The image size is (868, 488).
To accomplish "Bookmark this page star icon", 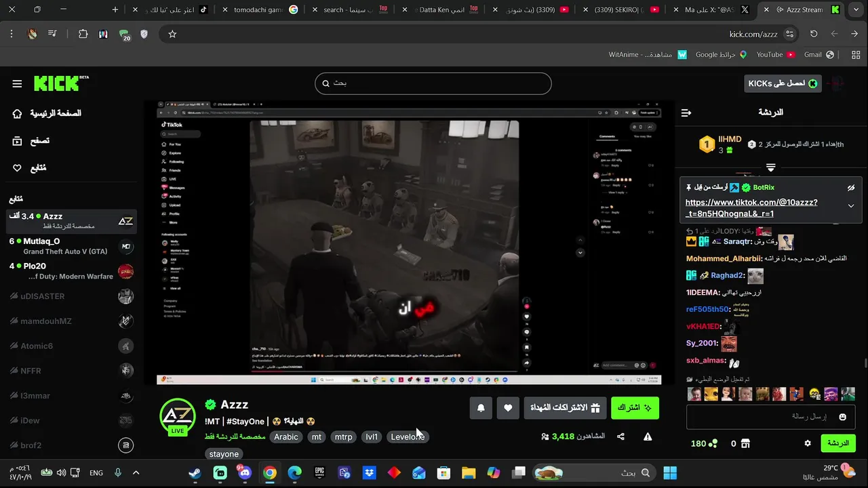I will click(172, 34).
